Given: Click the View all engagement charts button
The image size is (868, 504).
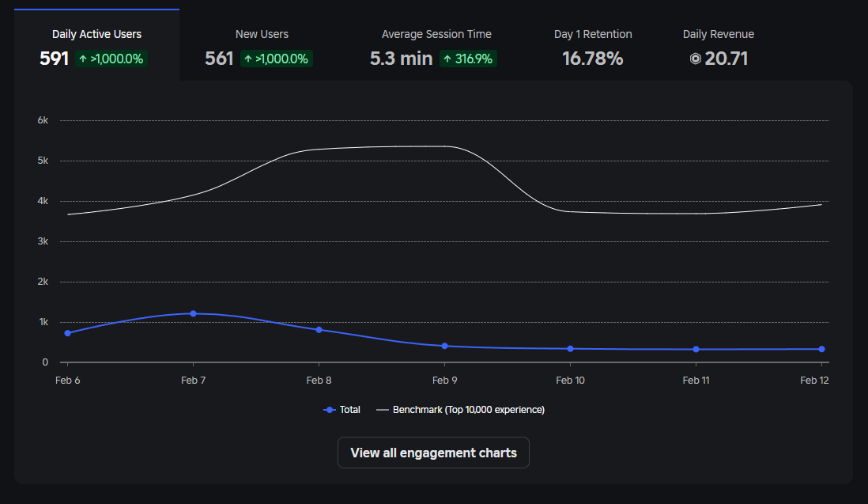Looking at the screenshot, I should click(x=433, y=453).
